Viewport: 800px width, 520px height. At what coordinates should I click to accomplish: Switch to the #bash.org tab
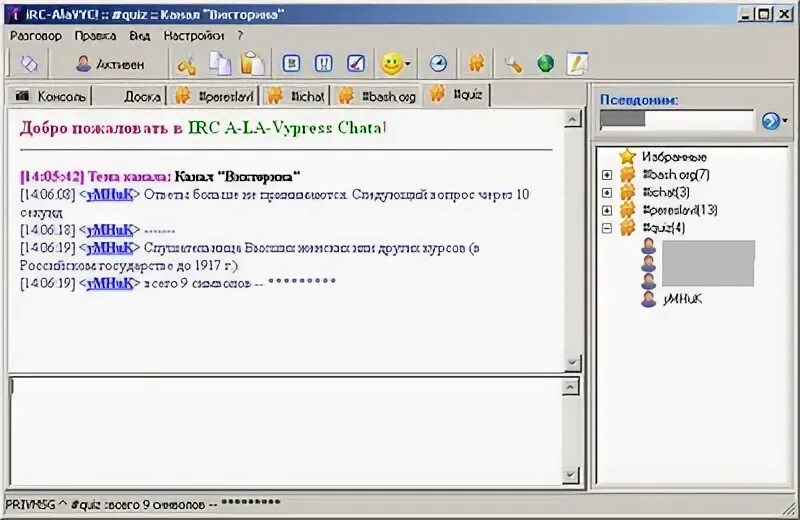point(377,96)
